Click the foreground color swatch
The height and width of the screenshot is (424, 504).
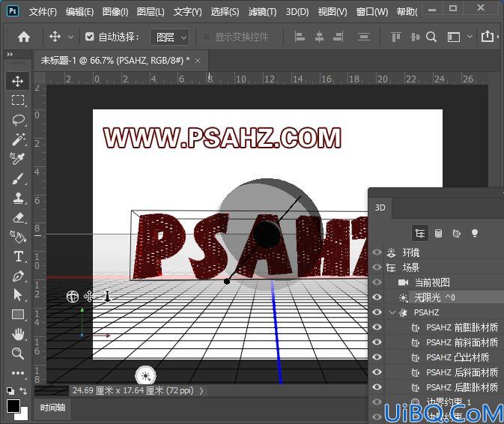pyautogui.click(x=13, y=406)
